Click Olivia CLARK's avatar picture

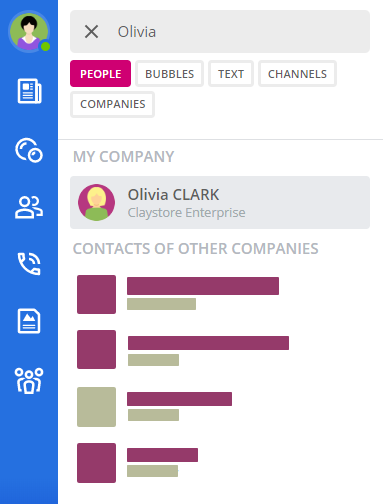pyautogui.click(x=96, y=203)
